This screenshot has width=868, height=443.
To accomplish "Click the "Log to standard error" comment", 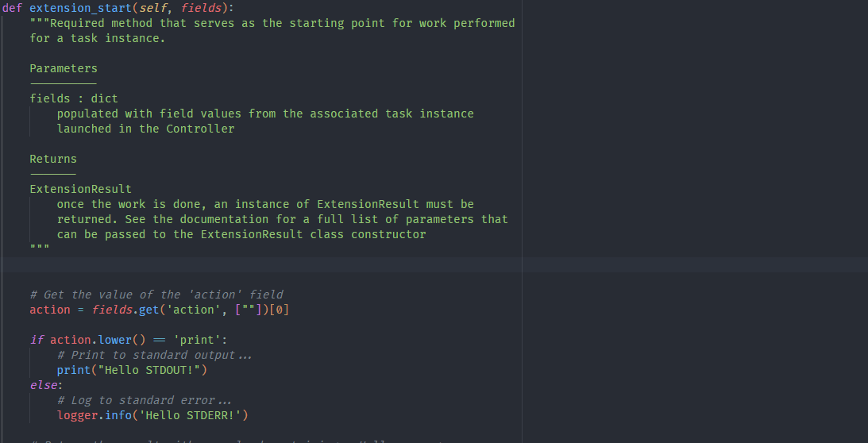I will pos(144,400).
